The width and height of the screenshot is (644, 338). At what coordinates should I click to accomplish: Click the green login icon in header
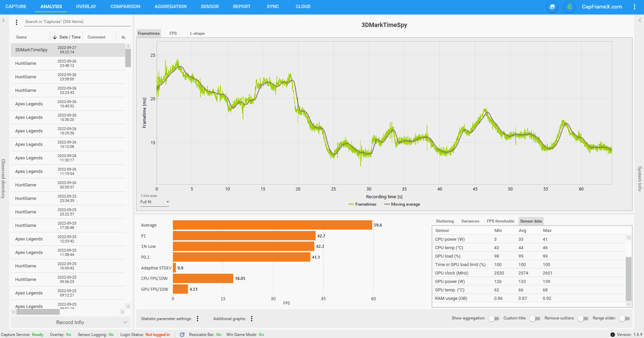(x=569, y=7)
